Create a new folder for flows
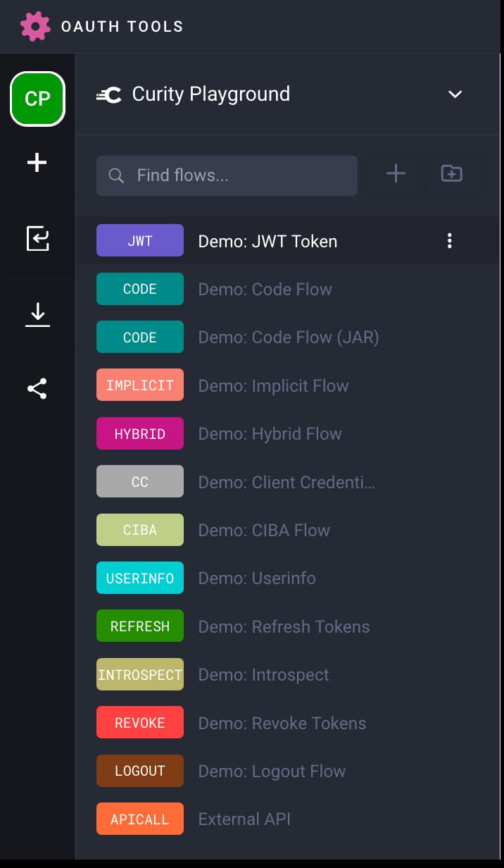 point(451,173)
